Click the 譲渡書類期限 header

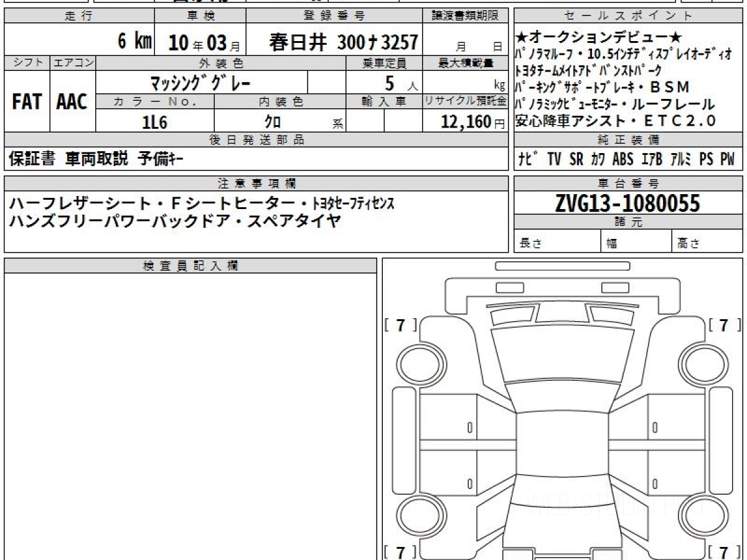tap(466, 16)
